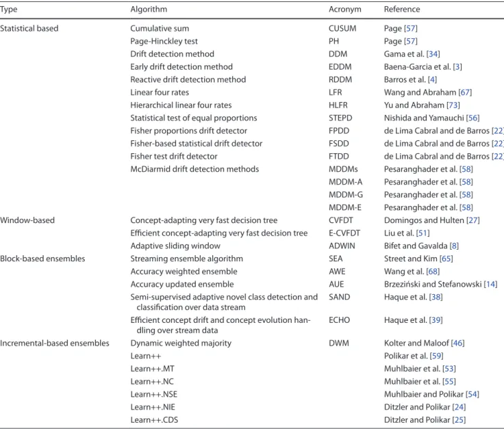Click the 'Page-Hinckley test' algorithm cell
The height and width of the screenshot is (429, 504).
(x=164, y=42)
